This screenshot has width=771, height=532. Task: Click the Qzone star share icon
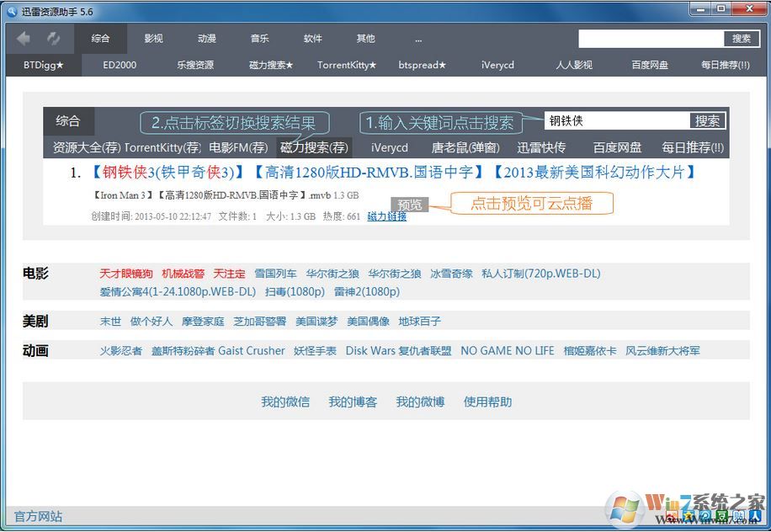click(x=689, y=515)
